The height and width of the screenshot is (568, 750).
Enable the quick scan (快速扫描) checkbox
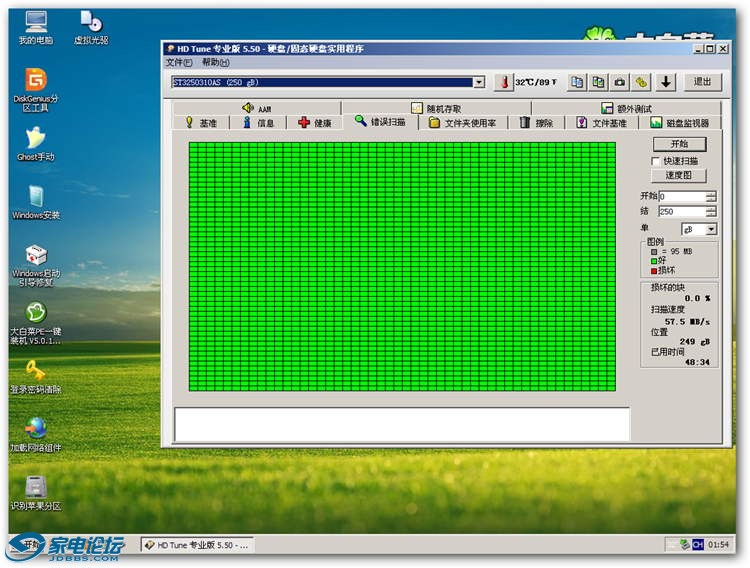656,160
